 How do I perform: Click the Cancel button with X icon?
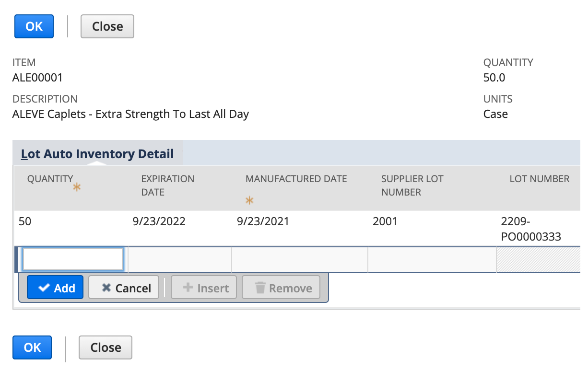tap(124, 288)
